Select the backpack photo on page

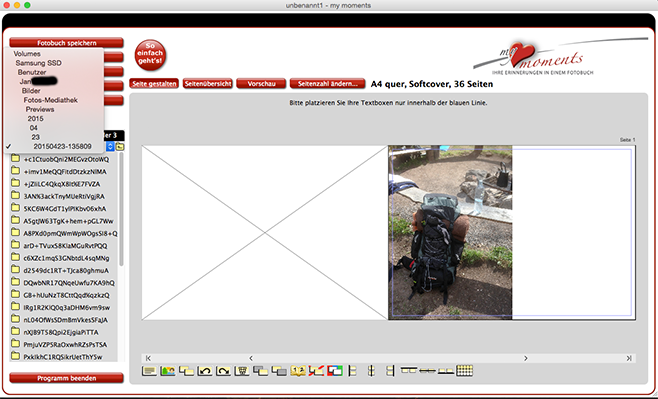point(450,232)
